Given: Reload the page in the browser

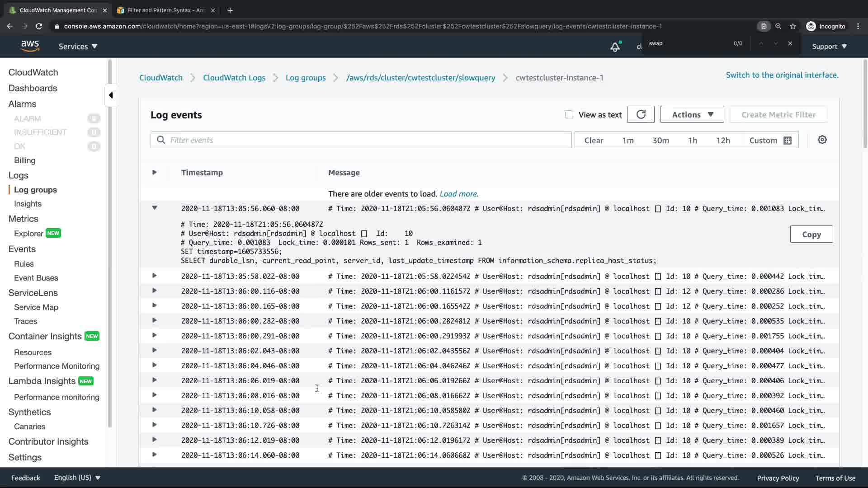Looking at the screenshot, I should (x=39, y=26).
